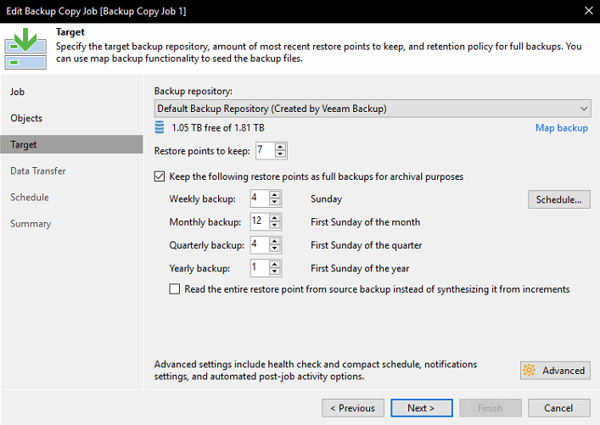Click the 'Sunday' weekly schedule text

click(326, 199)
